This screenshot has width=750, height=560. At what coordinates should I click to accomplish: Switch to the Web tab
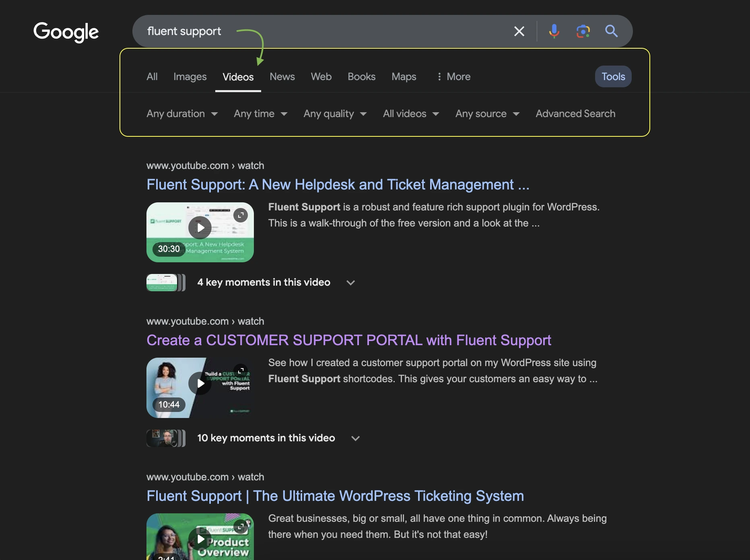pyautogui.click(x=321, y=76)
